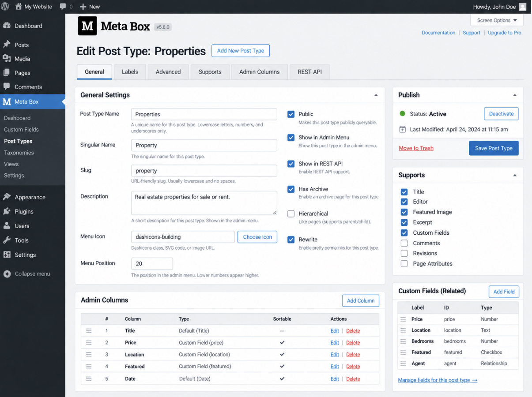Open Settings icon in main sidebar

point(7,255)
